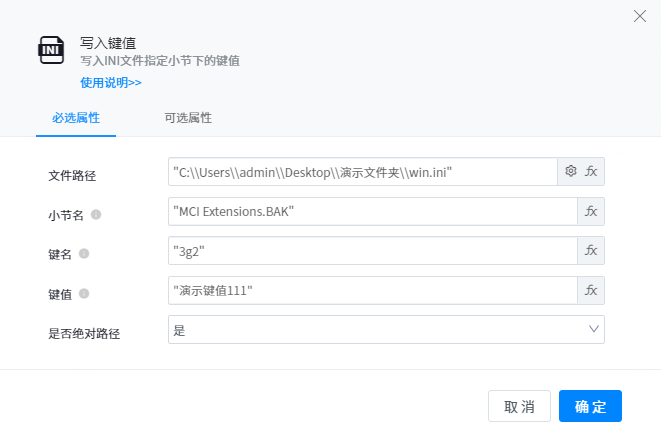Click the 文件路径 input field
This screenshot has width=661, height=441.
[362, 172]
